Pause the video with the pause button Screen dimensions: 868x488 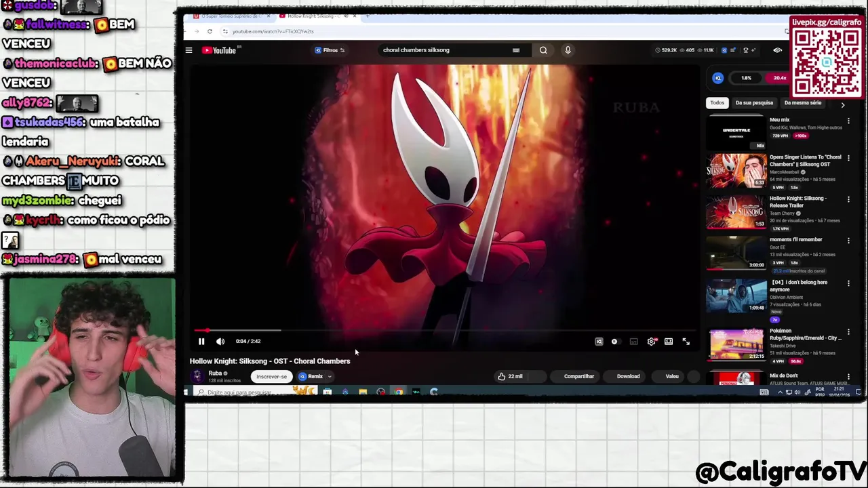[x=201, y=342]
